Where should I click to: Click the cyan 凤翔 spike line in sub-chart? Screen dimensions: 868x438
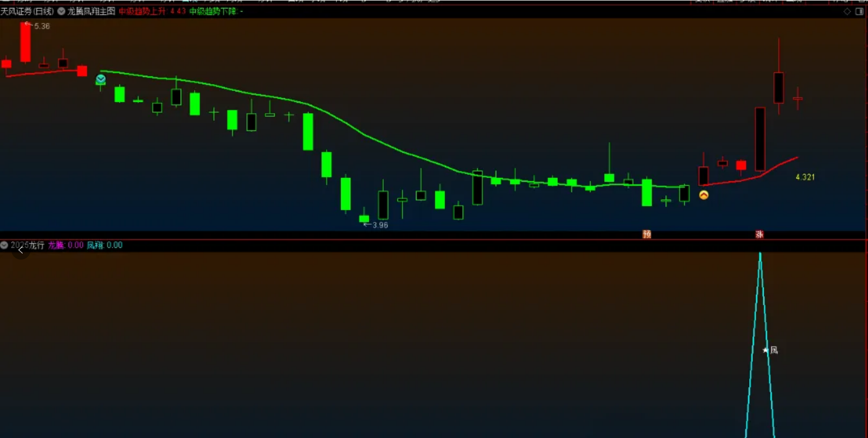point(760,344)
